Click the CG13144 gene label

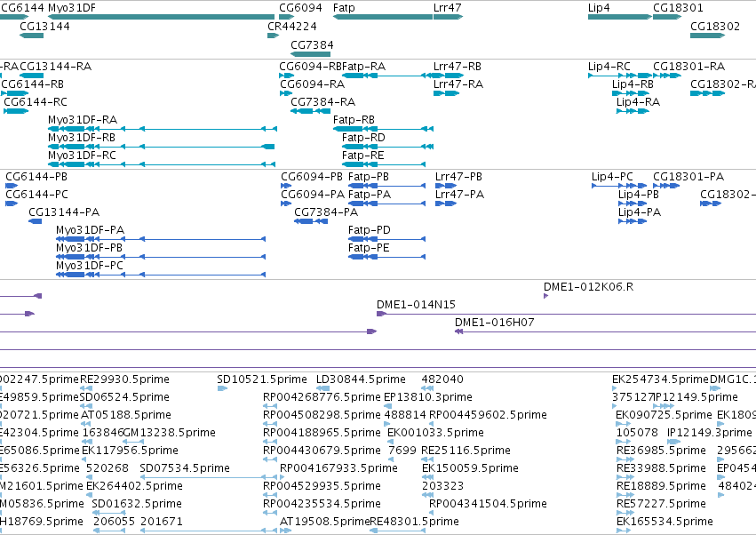44,26
